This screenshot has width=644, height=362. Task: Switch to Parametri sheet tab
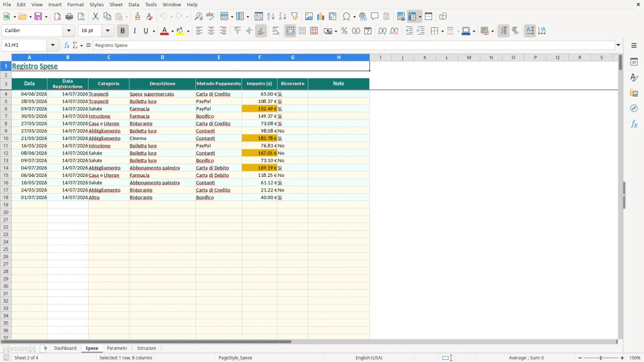click(117, 348)
